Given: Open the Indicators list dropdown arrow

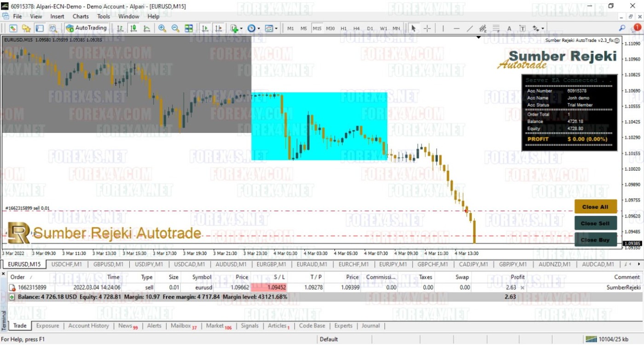Looking at the screenshot, I should 241,29.
